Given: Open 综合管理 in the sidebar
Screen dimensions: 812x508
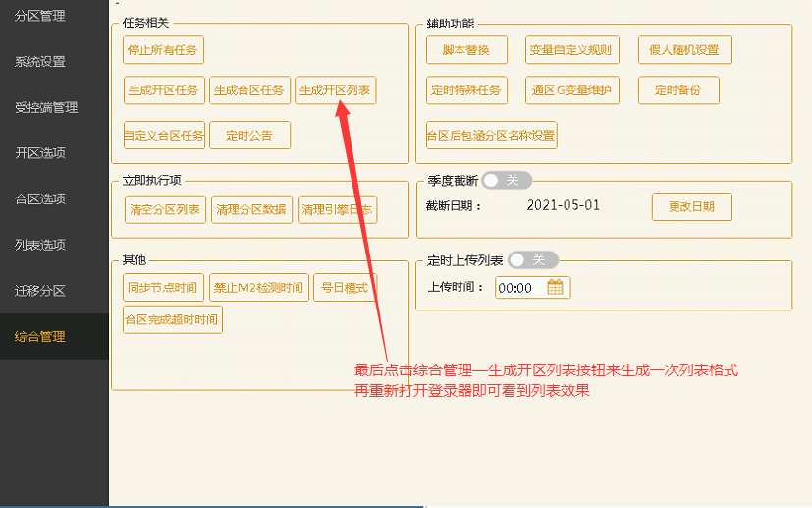Looking at the screenshot, I should 40,336.
